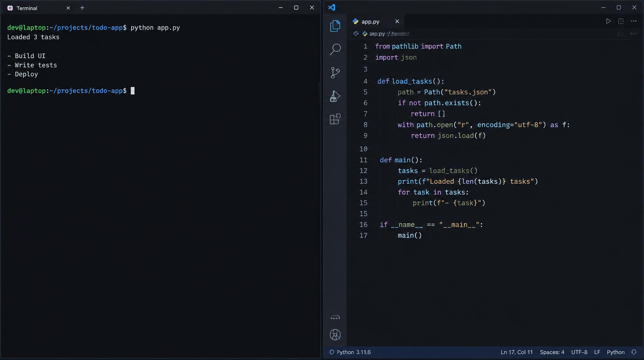Close the Terminal tab
The width and height of the screenshot is (644, 360).
(x=68, y=8)
